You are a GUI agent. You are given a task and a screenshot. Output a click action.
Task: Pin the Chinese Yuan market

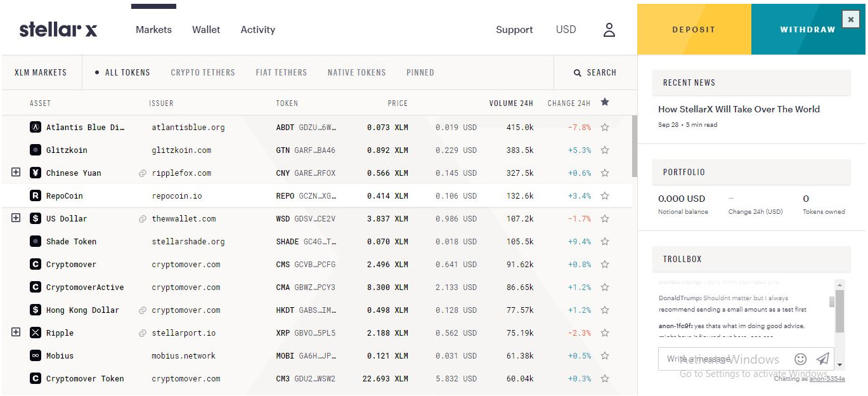click(x=605, y=173)
